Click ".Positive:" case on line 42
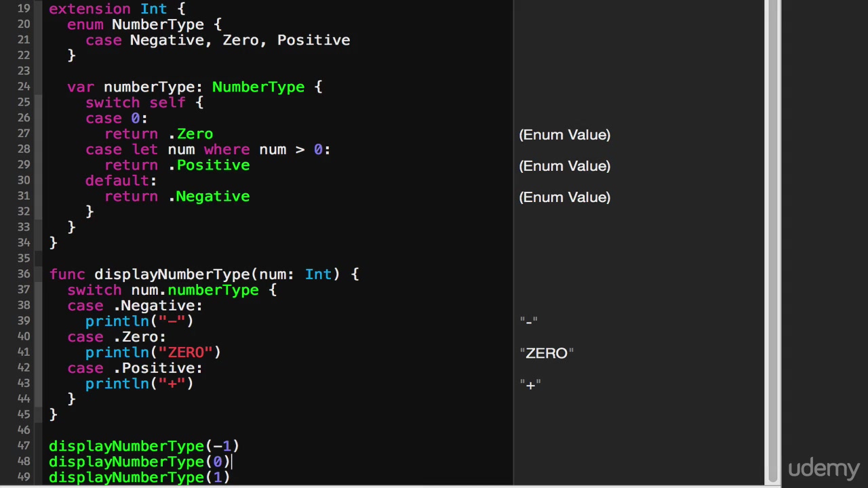The image size is (868, 488). 158,368
